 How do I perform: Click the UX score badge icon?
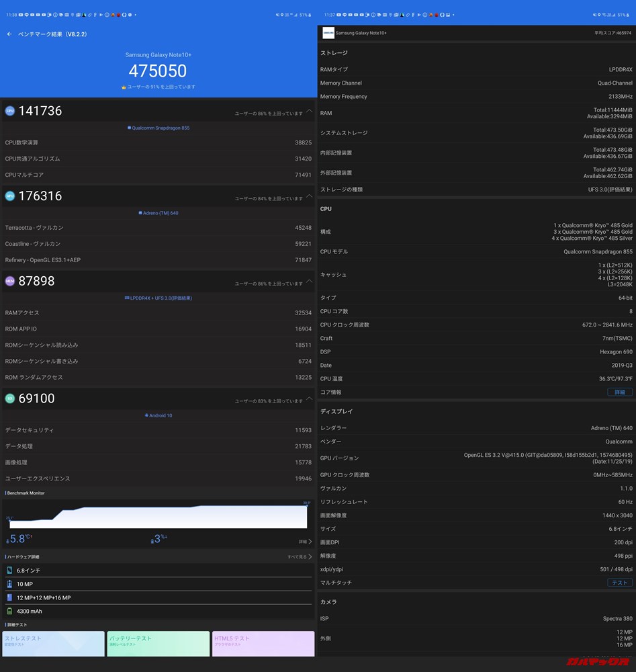9,398
